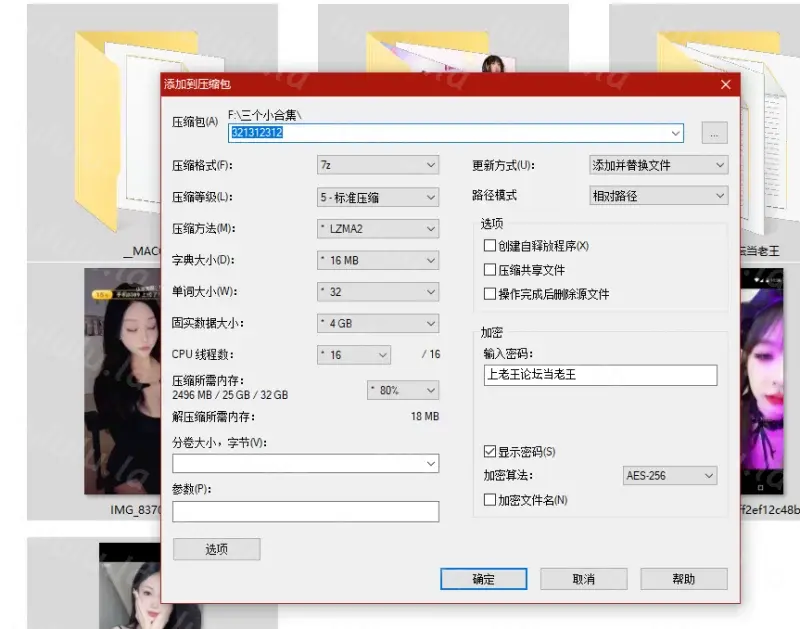Toggle 压缩共享文件 checkbox
Screen dimensions: 800x629
point(490,270)
